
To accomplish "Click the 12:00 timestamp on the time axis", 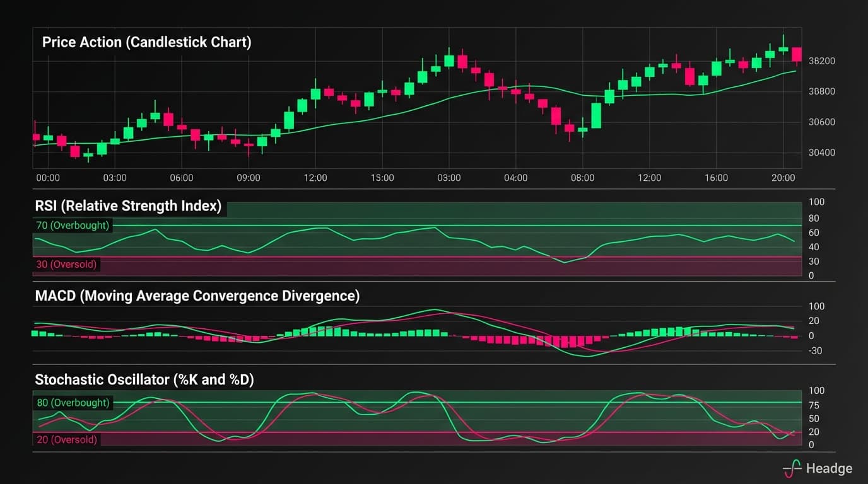I will coord(315,178).
